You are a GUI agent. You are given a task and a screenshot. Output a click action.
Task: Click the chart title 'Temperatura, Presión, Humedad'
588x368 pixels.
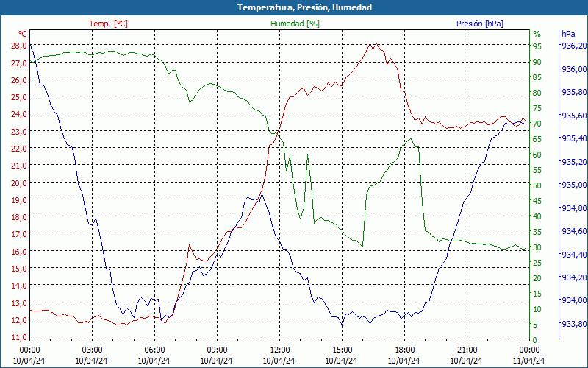coord(304,7)
